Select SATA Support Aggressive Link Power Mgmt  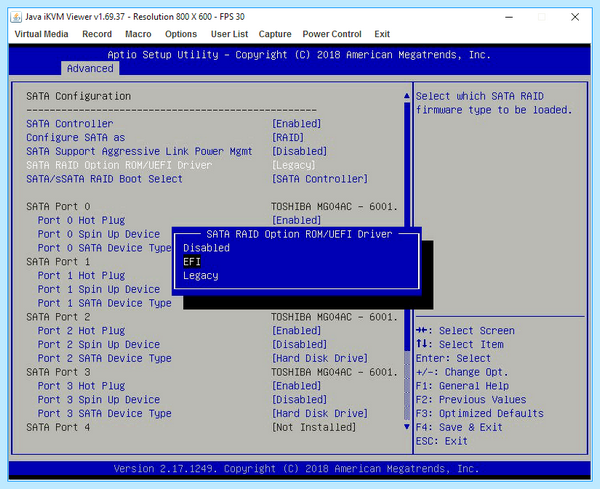139,152
